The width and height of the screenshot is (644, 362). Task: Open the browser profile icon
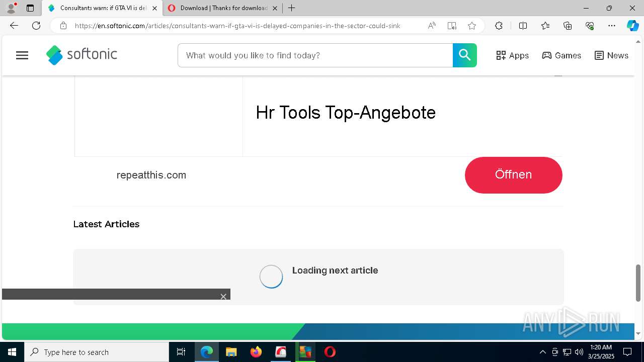(11, 8)
